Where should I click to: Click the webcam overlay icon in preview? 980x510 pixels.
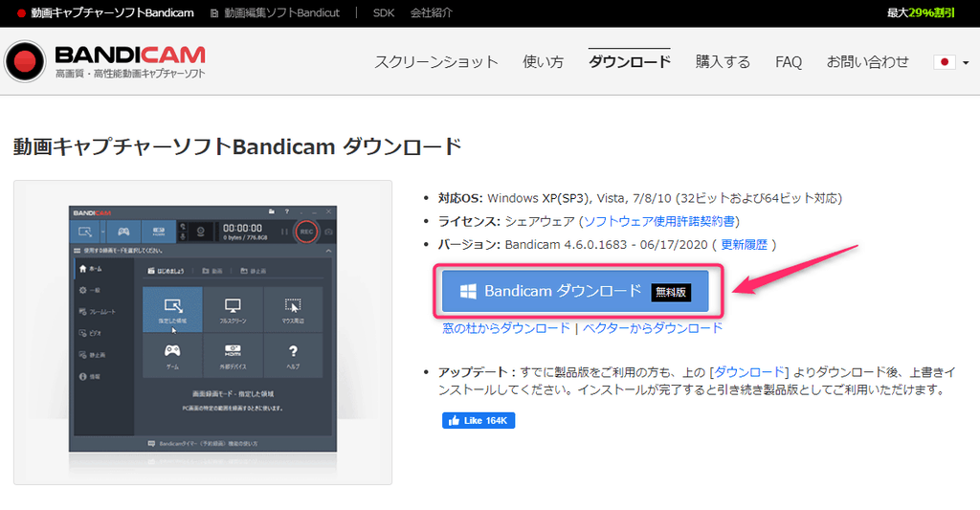201,232
